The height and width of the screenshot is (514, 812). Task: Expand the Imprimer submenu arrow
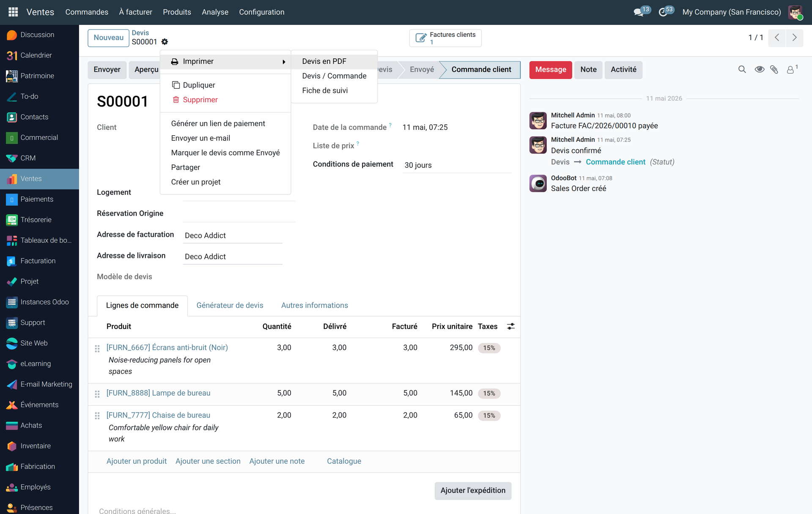pos(284,62)
